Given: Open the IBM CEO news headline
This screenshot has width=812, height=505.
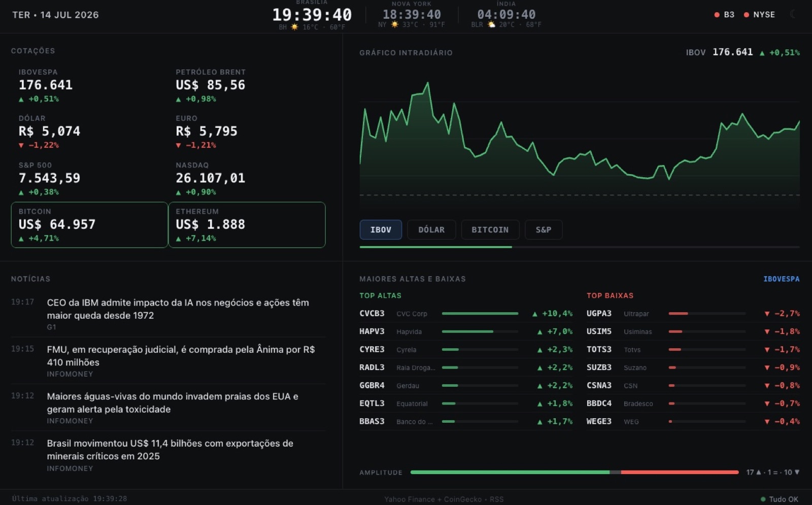Looking at the screenshot, I should 178,309.
